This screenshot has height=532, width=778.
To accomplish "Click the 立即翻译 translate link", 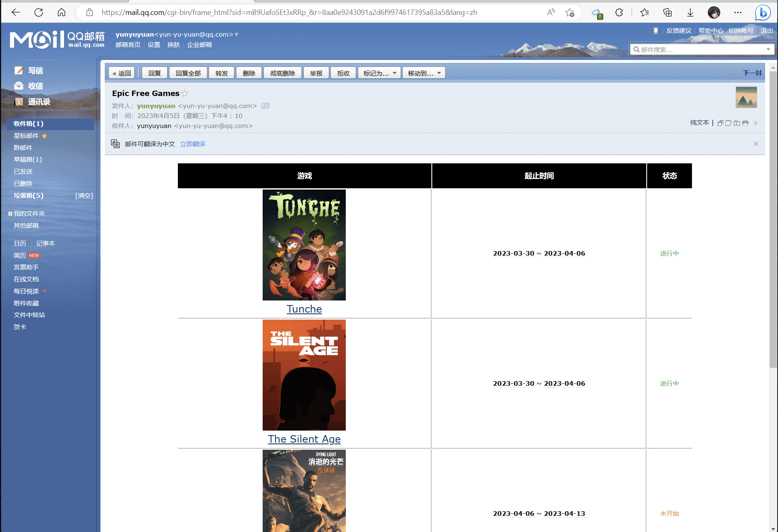I will [x=192, y=144].
